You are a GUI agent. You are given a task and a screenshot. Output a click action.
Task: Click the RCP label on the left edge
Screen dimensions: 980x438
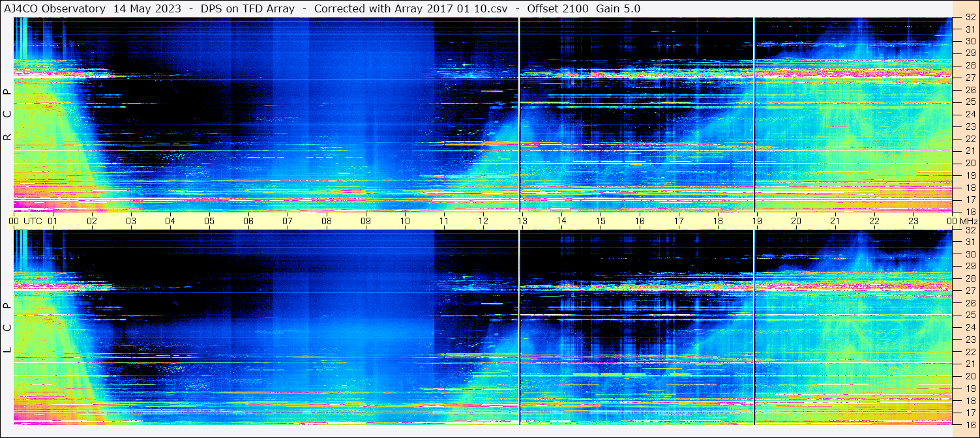point(7,114)
